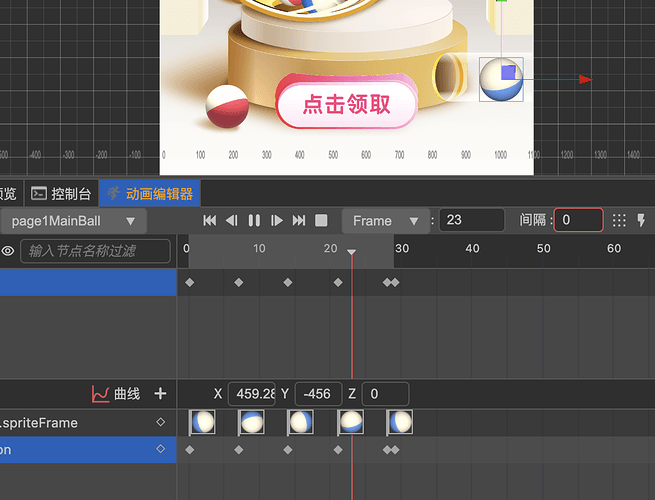Click the 点击领取 button in scene
This screenshot has width=655, height=500.
click(x=347, y=103)
